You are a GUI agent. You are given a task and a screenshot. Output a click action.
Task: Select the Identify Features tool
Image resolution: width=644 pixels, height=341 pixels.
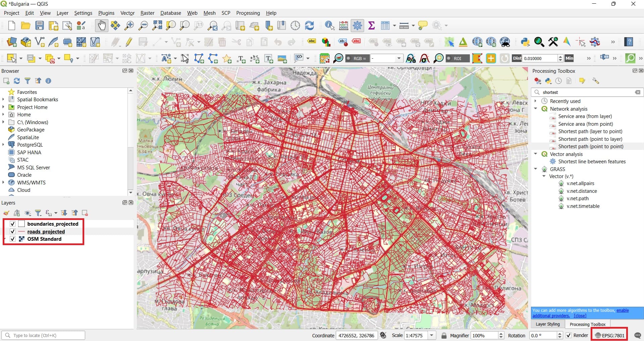[x=330, y=25]
